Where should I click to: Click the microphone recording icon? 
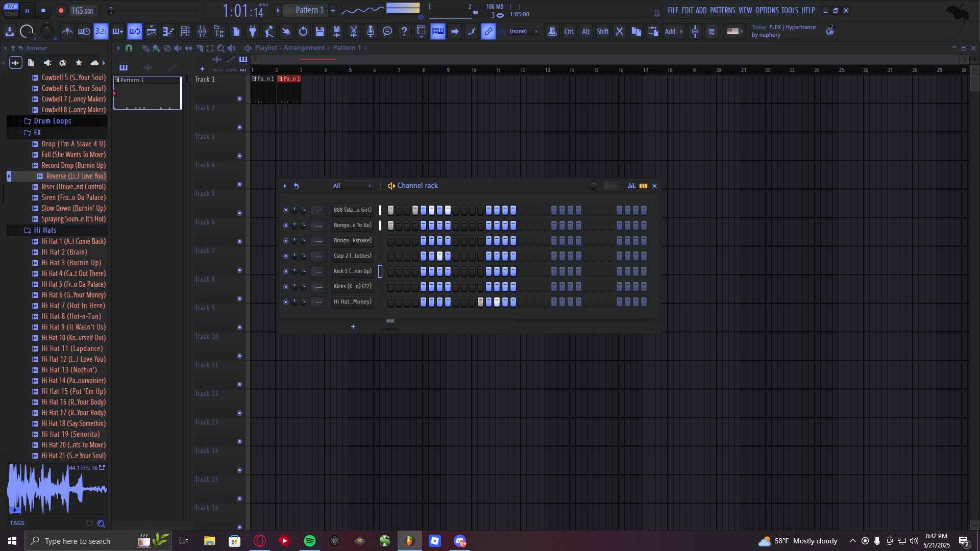[x=371, y=32]
